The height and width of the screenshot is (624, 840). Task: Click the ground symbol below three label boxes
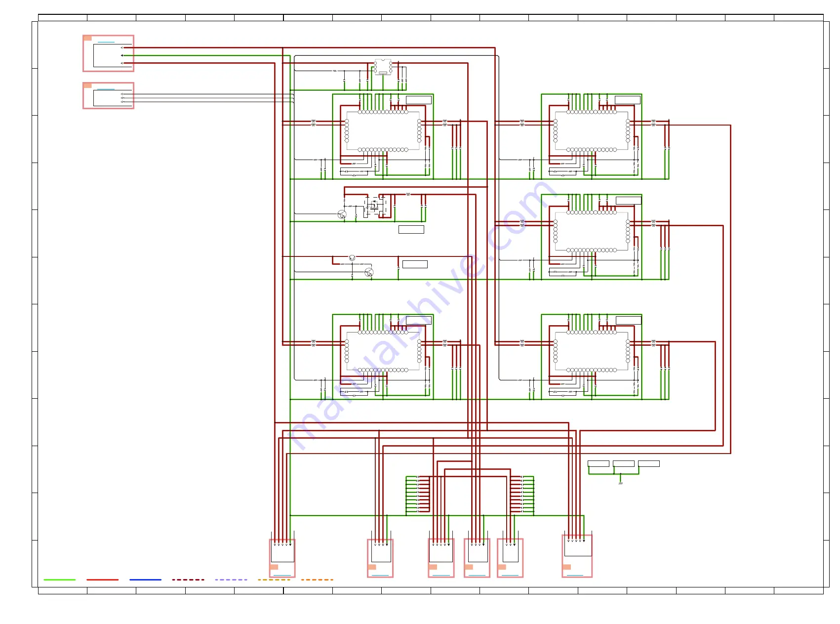point(620,483)
